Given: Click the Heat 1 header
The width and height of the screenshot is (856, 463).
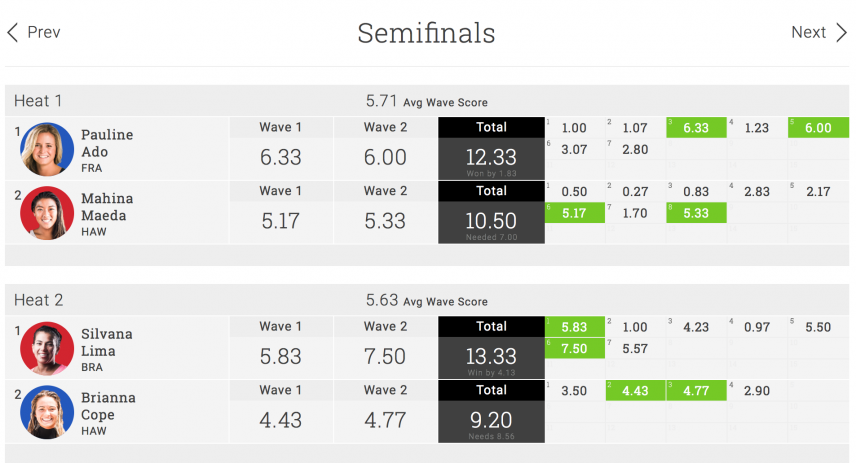Looking at the screenshot, I should point(38,101).
